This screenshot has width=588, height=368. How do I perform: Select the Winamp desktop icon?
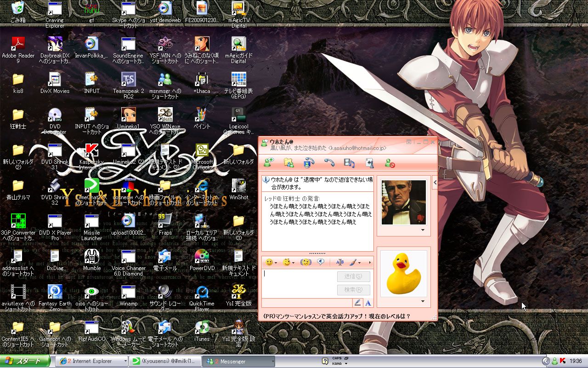(x=128, y=295)
